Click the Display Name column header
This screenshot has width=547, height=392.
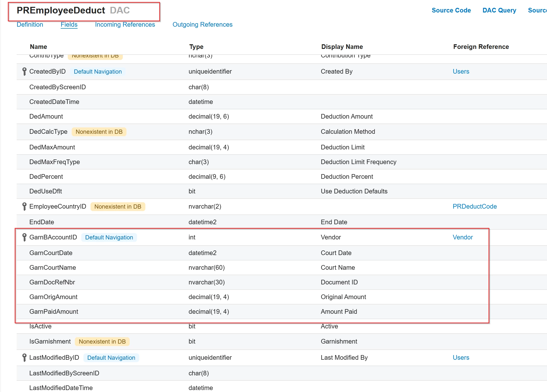point(342,47)
